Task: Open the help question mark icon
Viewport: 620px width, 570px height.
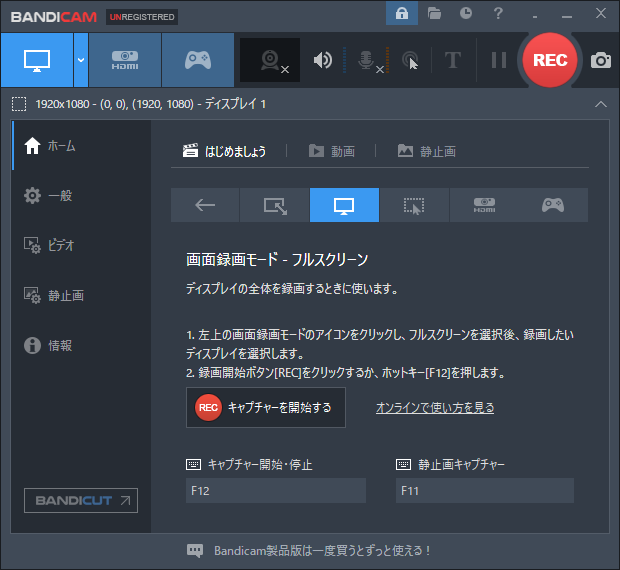Action: [x=498, y=13]
